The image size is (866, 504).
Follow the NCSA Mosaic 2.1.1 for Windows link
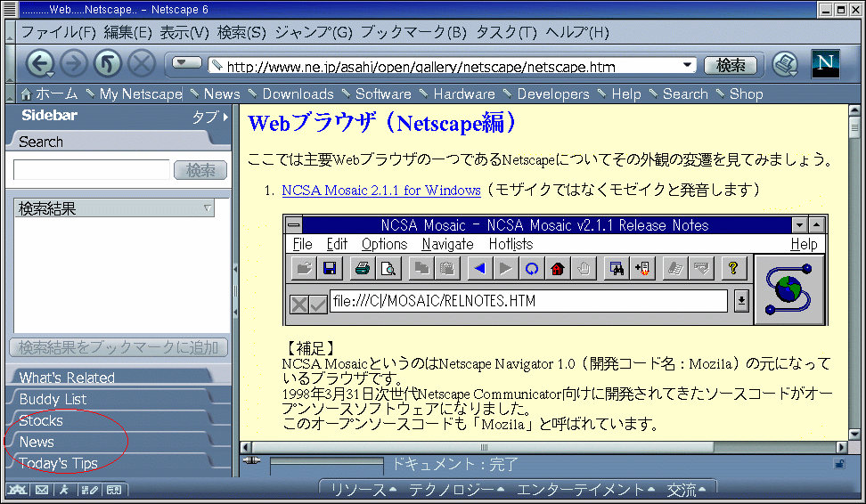coord(381,191)
